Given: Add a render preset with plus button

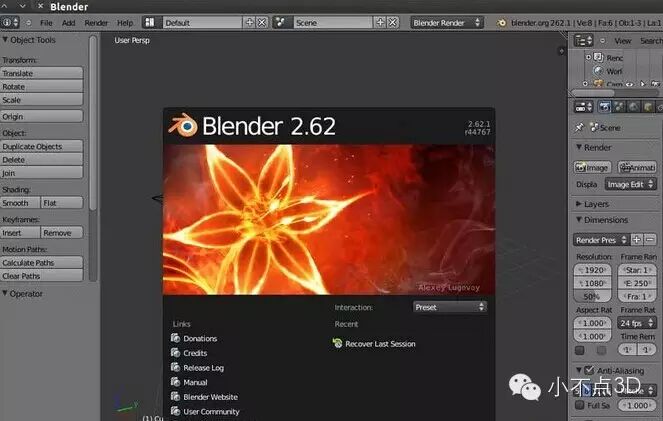Looking at the screenshot, I should [x=636, y=240].
